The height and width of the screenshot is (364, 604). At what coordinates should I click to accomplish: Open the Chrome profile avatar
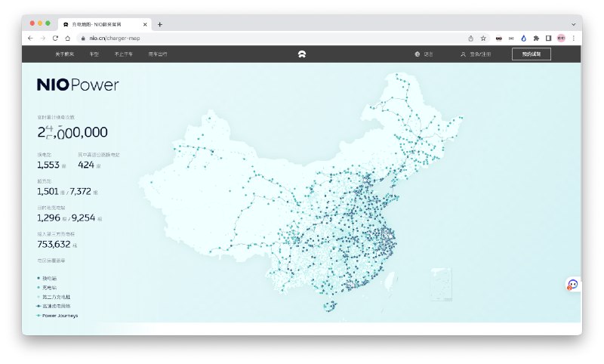click(561, 38)
